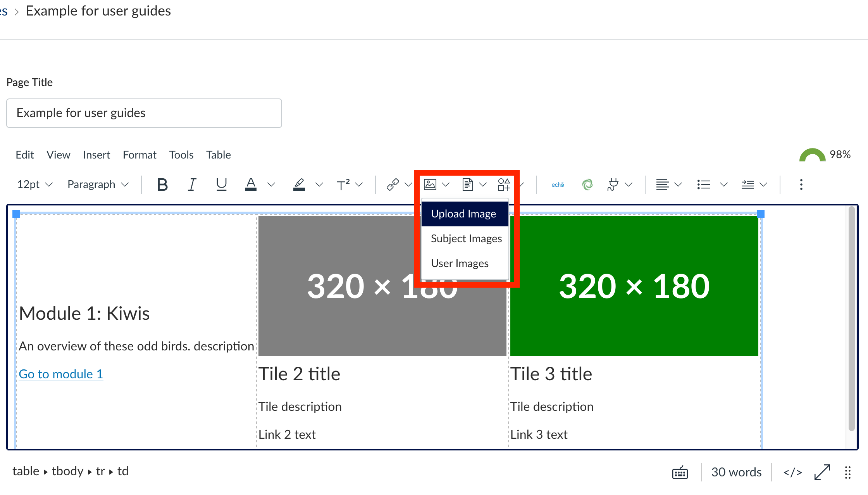The height and width of the screenshot is (495, 868).
Task: Apply background highlight color icon
Action: [x=299, y=185]
